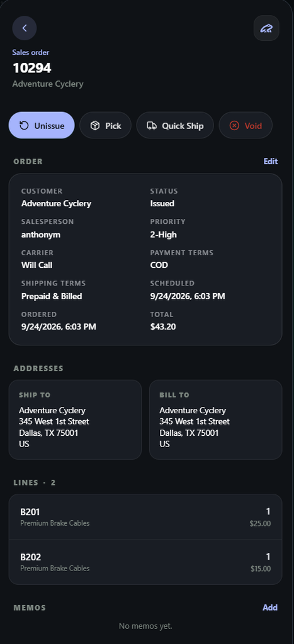Open the top-right logo icon button
The width and height of the screenshot is (294, 644).
266,28
